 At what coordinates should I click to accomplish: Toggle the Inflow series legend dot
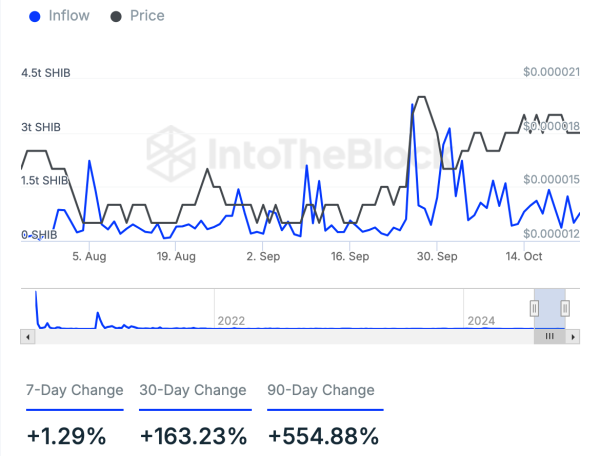[35, 16]
